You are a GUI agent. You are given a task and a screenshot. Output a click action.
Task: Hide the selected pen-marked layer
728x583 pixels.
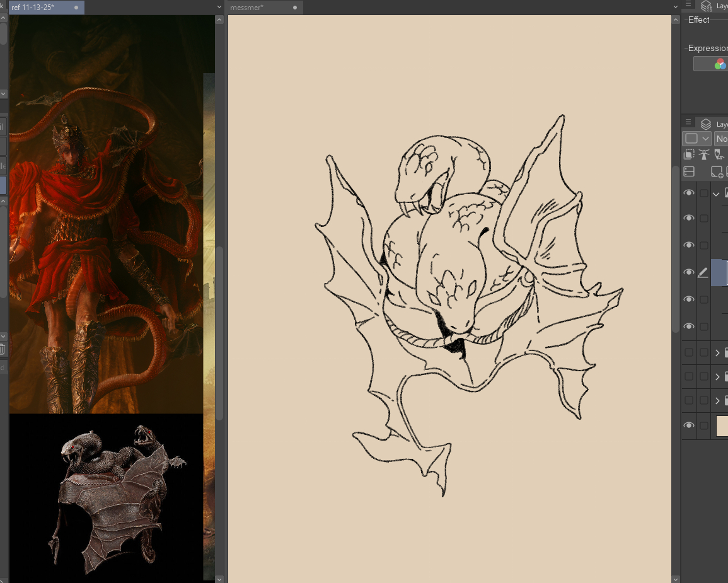tap(689, 272)
